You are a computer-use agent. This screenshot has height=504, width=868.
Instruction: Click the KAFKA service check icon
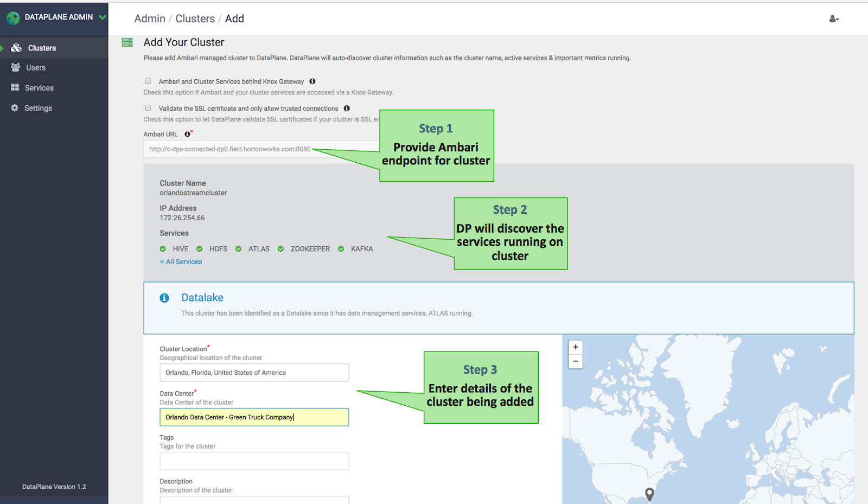[341, 249]
